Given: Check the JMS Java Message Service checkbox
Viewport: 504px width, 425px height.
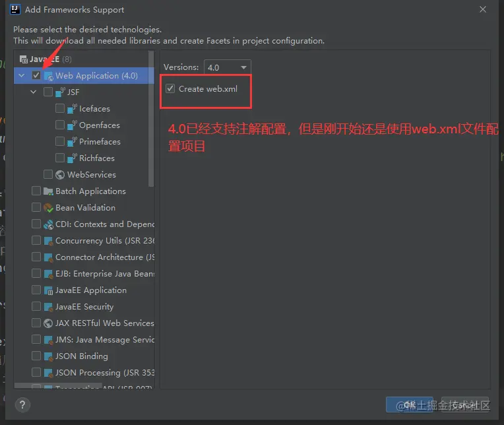Looking at the screenshot, I should click(x=36, y=339).
